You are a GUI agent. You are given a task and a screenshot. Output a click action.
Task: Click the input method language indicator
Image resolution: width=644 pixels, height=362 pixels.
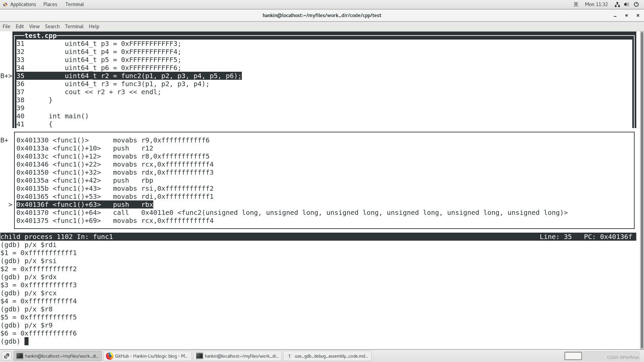click(576, 4)
